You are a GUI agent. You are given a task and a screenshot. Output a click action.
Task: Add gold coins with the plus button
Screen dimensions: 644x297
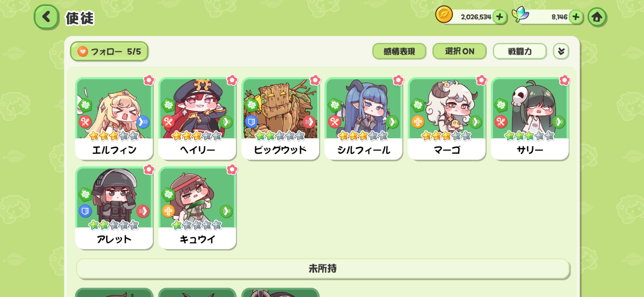(x=500, y=17)
